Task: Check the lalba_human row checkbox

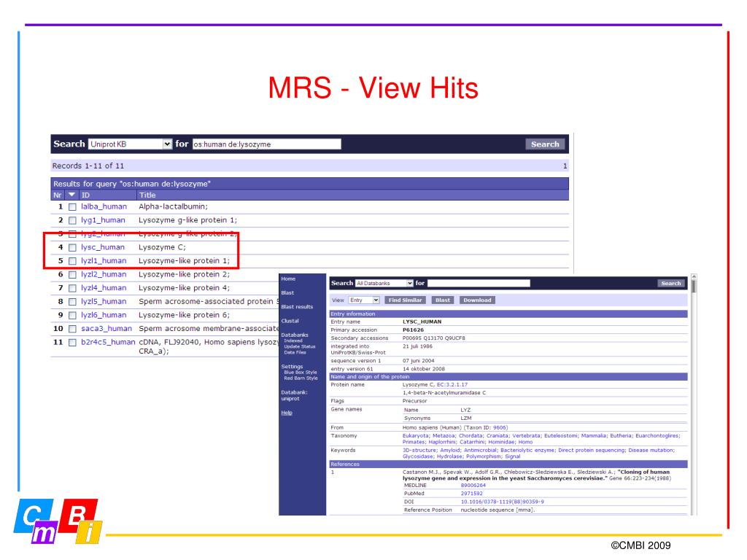Action: tap(72, 206)
